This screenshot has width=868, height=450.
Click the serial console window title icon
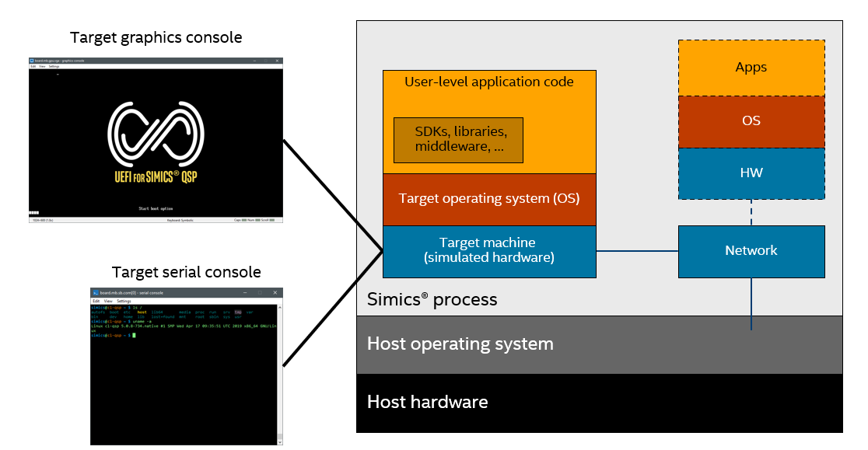click(95, 293)
